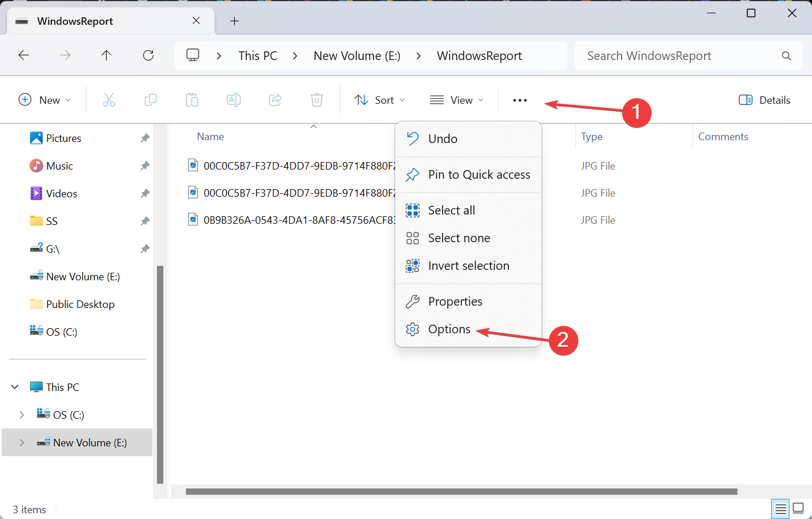Unpin Music from Quick access

pyautogui.click(x=145, y=166)
